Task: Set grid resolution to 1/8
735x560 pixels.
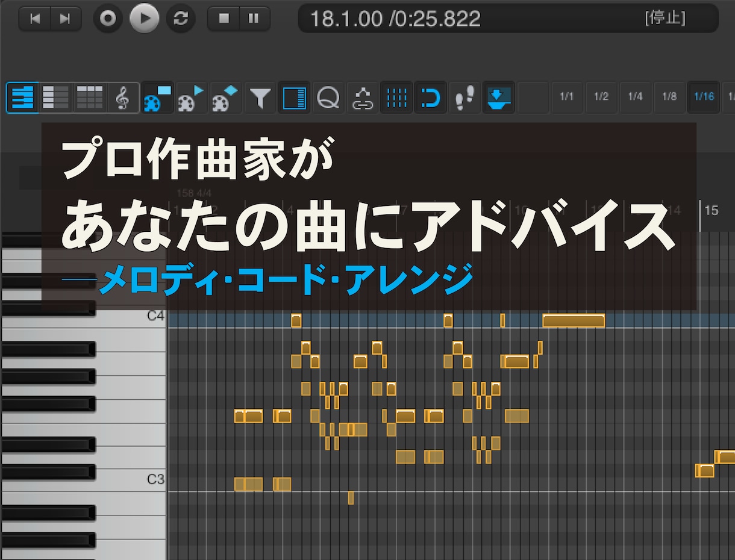Action: tap(669, 98)
